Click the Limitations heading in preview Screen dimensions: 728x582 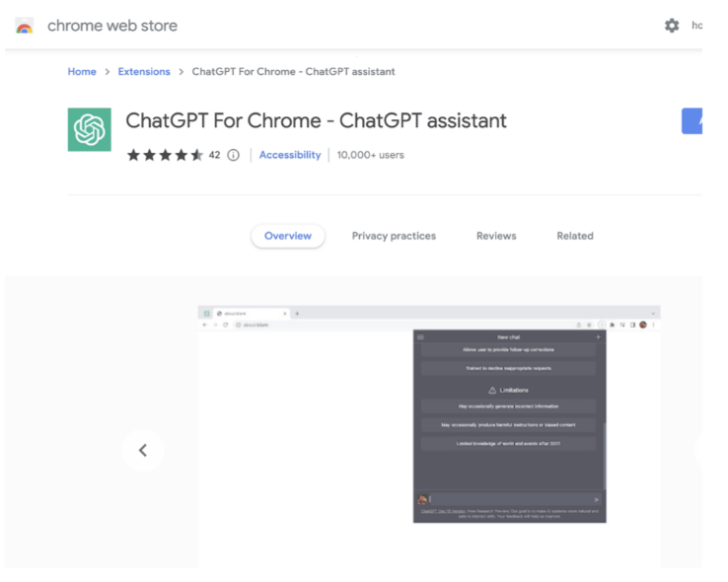[x=508, y=390]
